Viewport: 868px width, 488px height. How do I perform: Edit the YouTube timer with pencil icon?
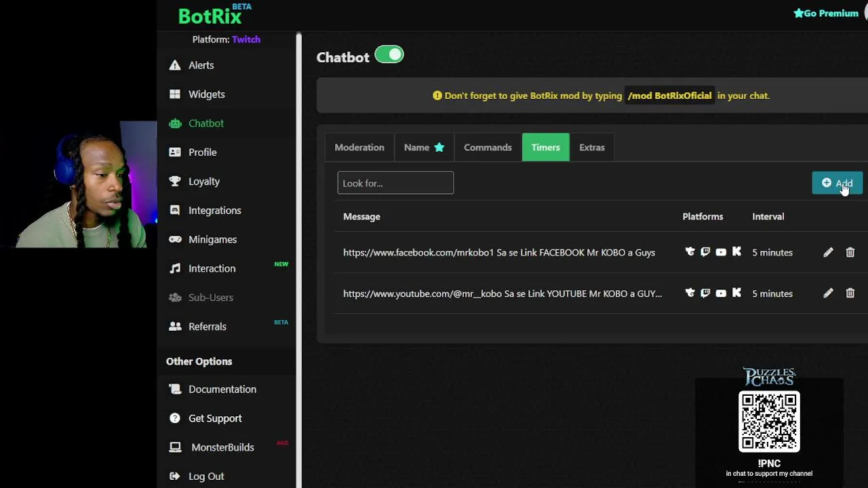tap(828, 293)
